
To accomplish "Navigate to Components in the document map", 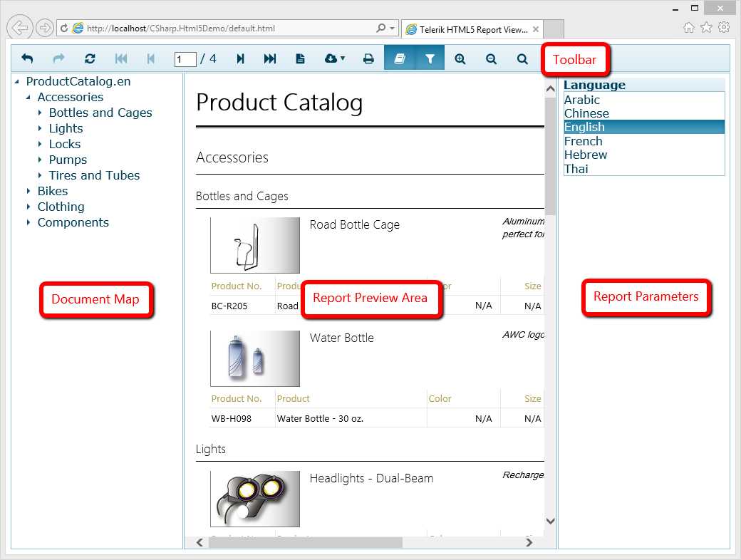I will (73, 222).
